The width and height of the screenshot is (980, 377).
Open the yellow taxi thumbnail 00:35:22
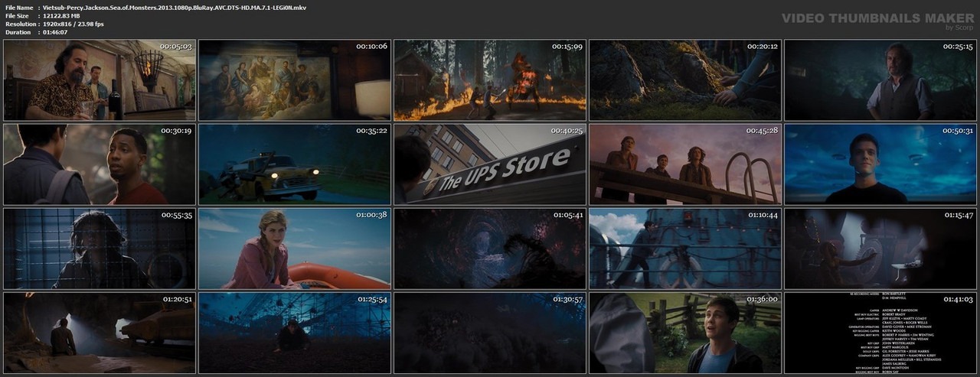pos(295,164)
